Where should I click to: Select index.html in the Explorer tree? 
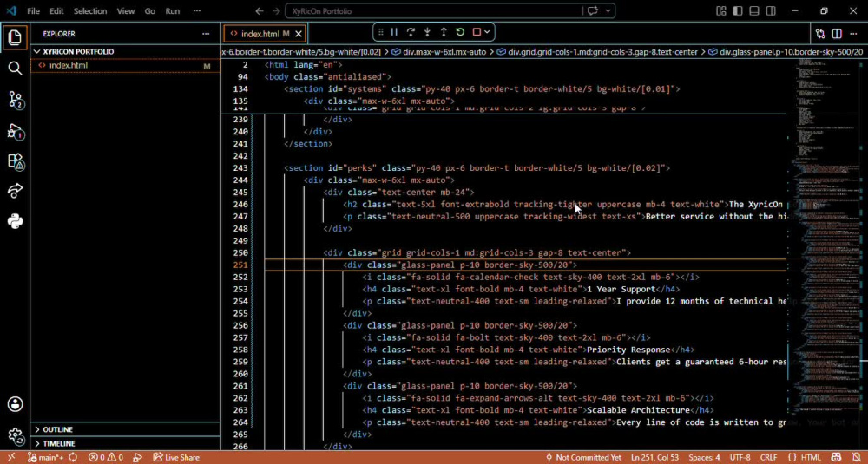point(125,65)
